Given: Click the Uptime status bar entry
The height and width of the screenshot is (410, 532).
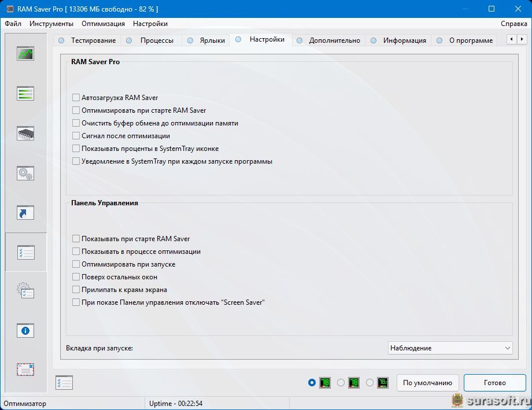Looking at the screenshot, I should click(x=176, y=404).
